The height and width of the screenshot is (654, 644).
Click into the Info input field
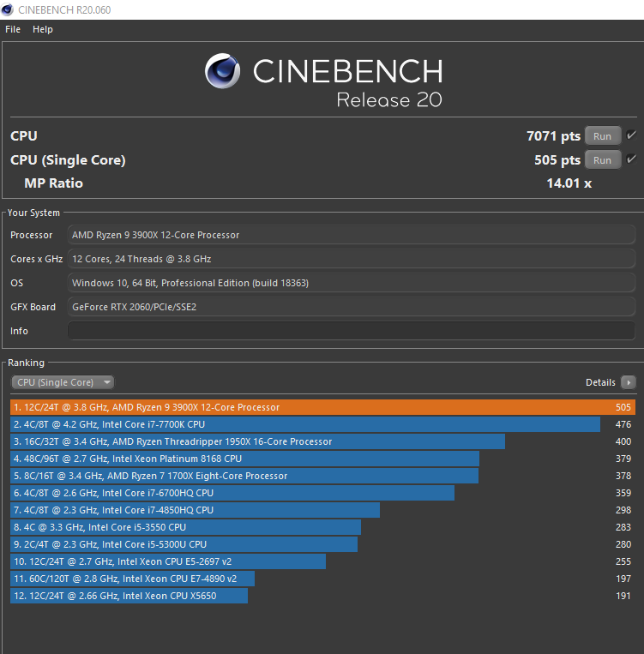[352, 331]
